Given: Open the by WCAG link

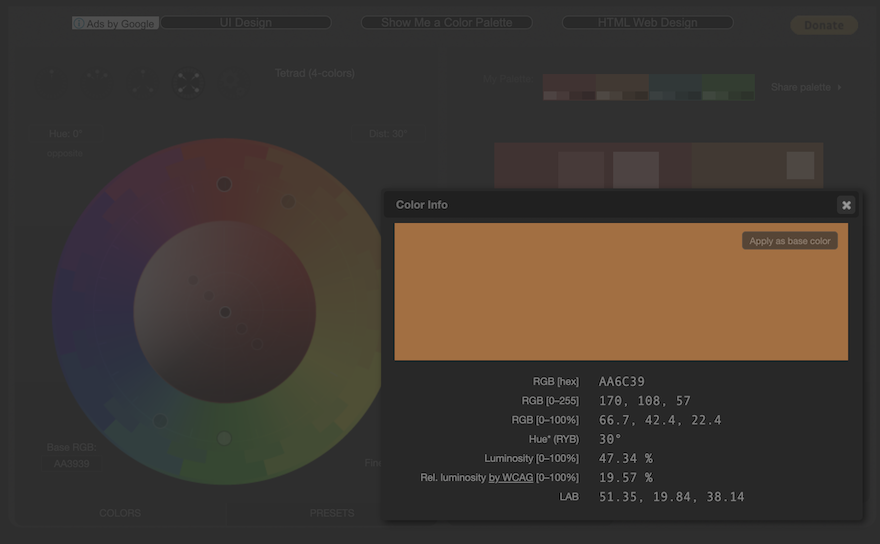Looking at the screenshot, I should [x=510, y=478].
